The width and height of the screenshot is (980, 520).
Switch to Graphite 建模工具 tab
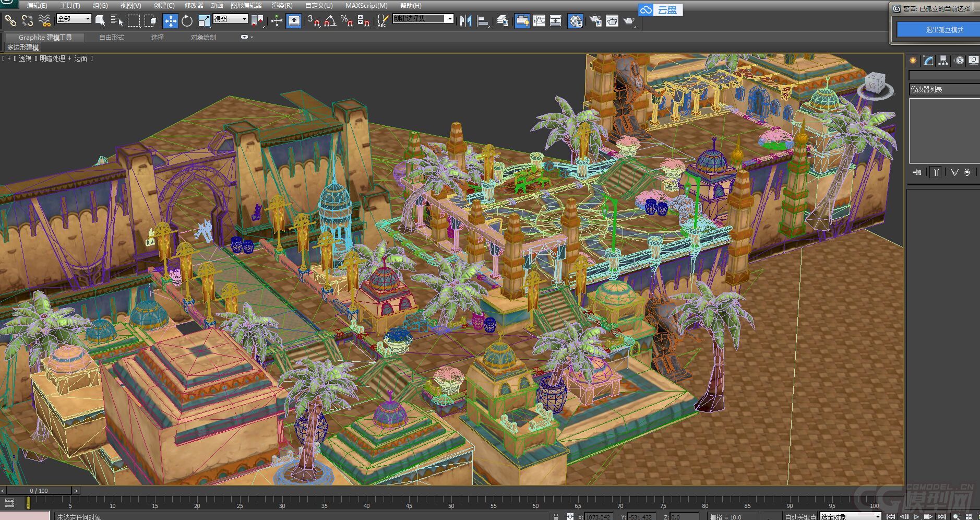coord(45,37)
